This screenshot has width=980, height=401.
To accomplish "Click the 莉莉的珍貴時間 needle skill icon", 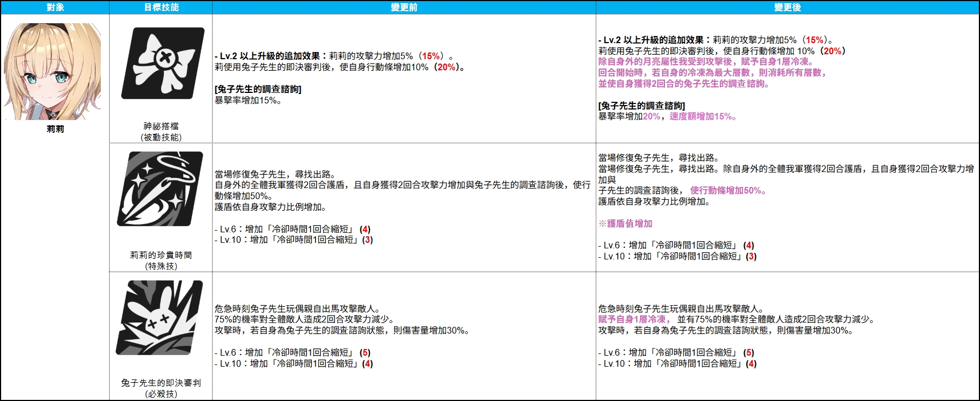I will pos(160,189).
